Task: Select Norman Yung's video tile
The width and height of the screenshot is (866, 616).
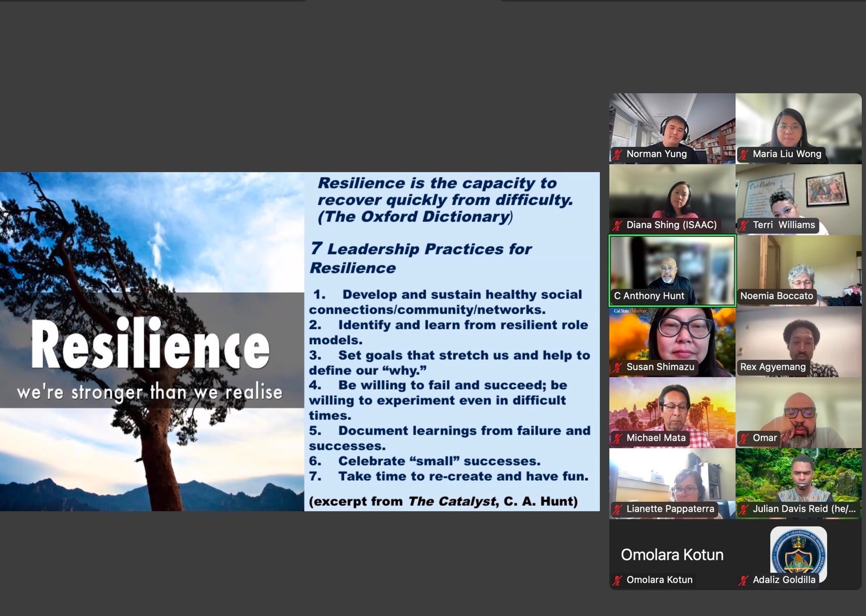Action: coord(672,129)
